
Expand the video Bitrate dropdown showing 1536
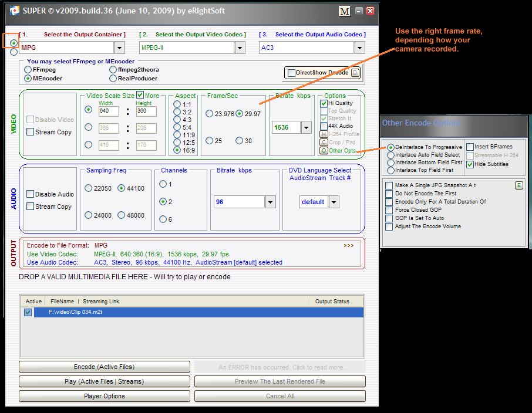306,127
